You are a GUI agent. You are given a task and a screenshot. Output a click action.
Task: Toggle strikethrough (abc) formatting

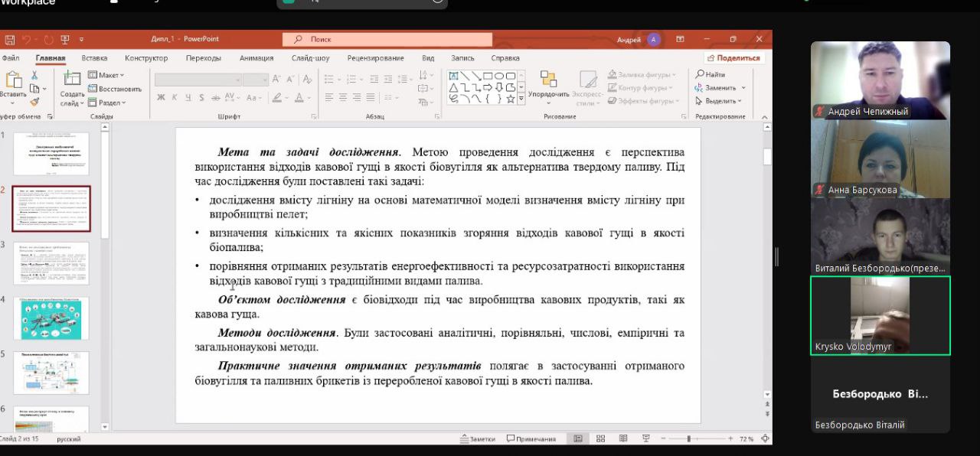215,97
